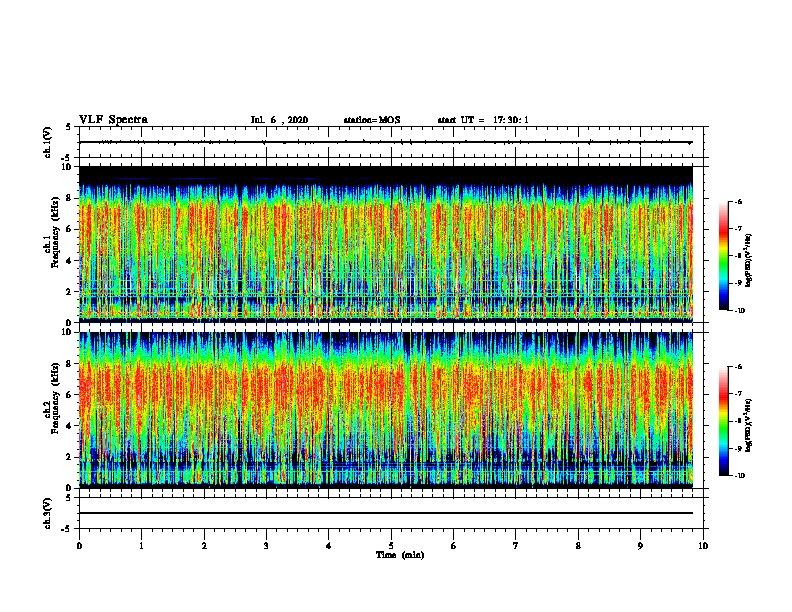
Task: Click time axis tick label "9"
Action: point(640,545)
